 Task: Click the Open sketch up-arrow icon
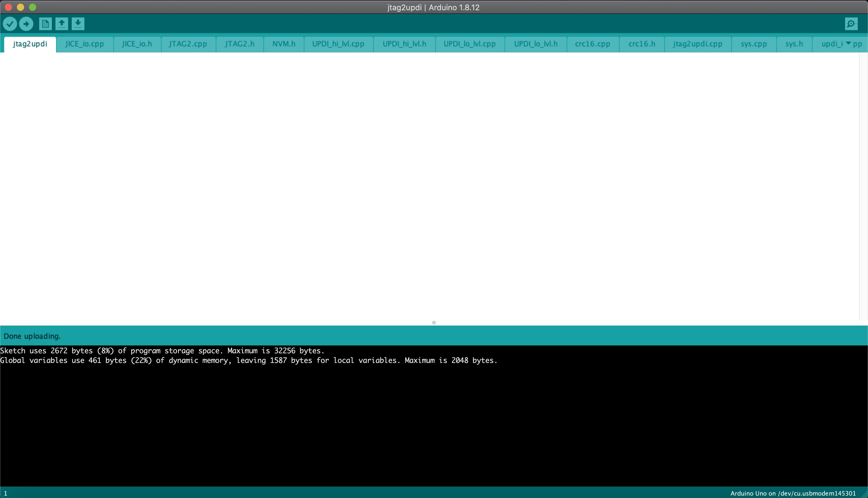pos(61,24)
